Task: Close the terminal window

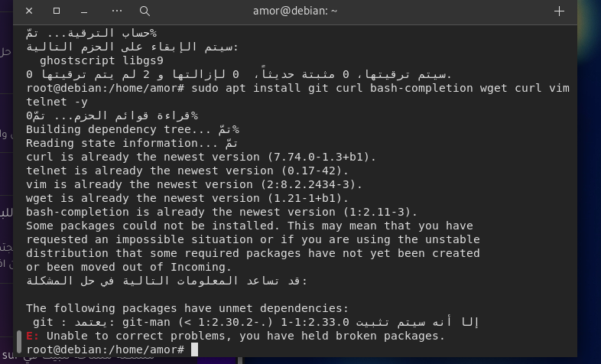Action: (29, 11)
